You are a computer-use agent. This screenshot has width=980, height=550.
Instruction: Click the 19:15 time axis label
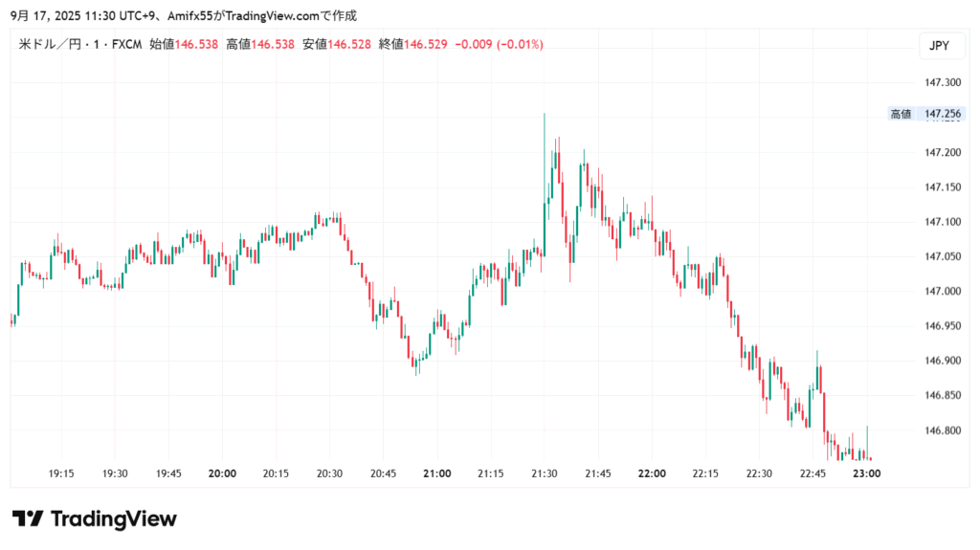tap(61, 473)
